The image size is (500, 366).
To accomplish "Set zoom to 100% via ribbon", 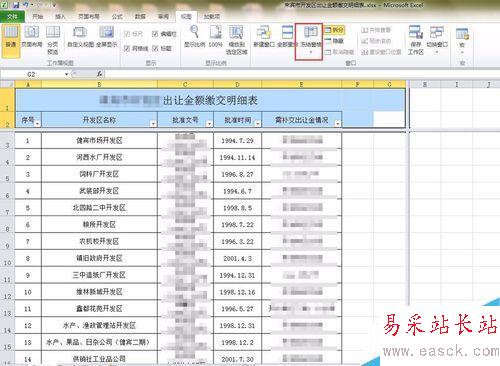I will pyautogui.click(x=215, y=37).
